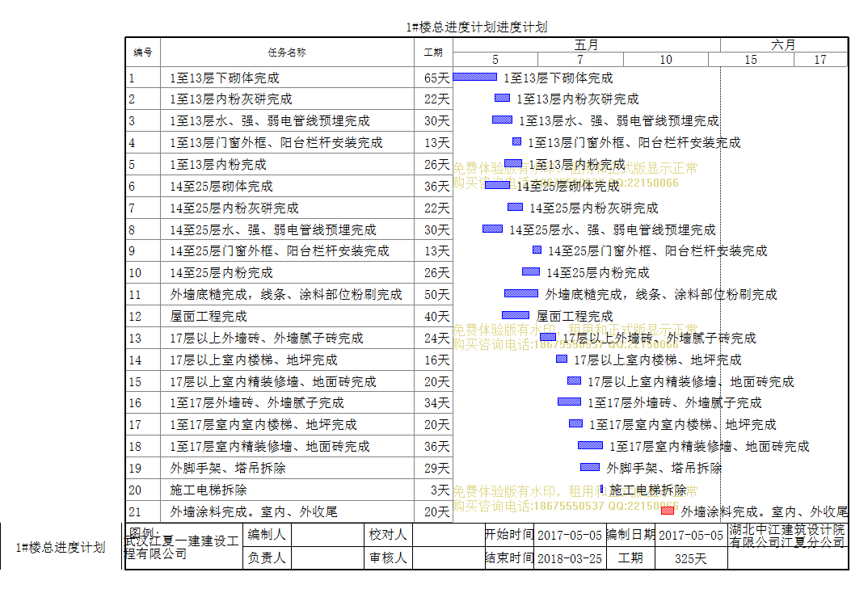Select the red bar for 外墙涂料完成

tap(668, 511)
